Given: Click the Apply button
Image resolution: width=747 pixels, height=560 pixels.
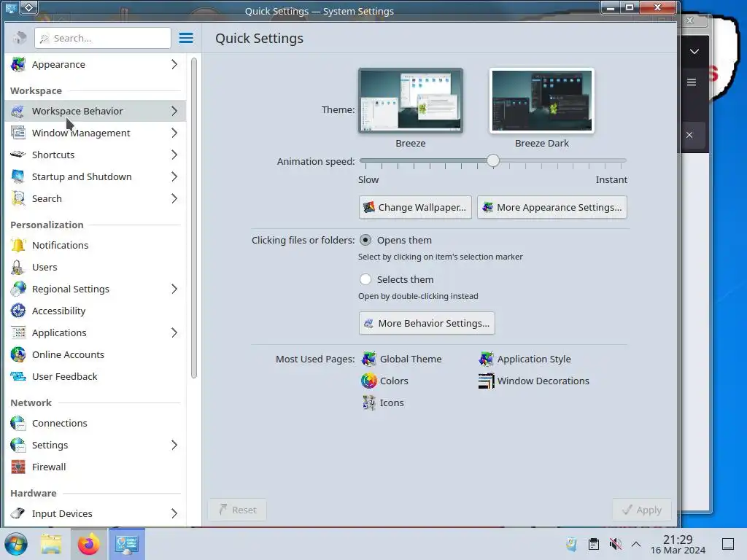Looking at the screenshot, I should coord(642,510).
